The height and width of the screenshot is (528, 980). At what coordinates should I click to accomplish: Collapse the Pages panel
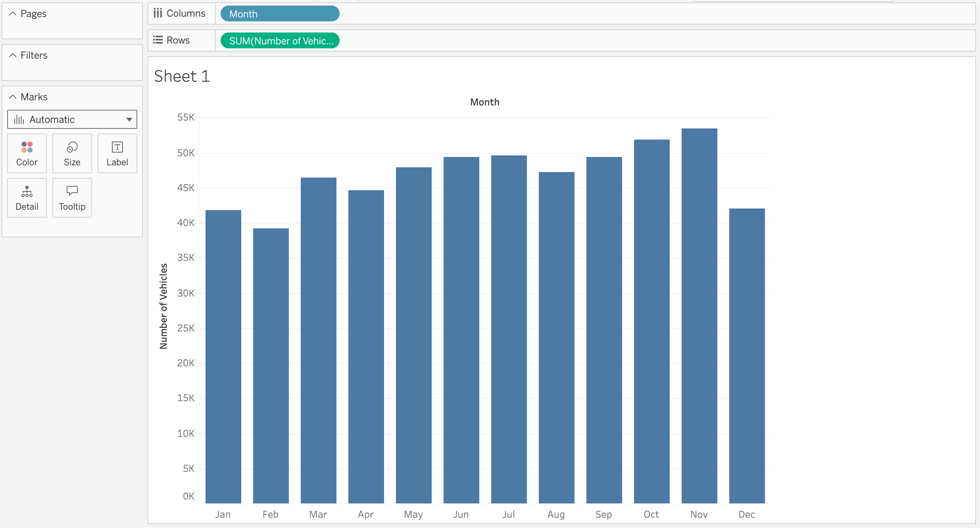[12, 13]
